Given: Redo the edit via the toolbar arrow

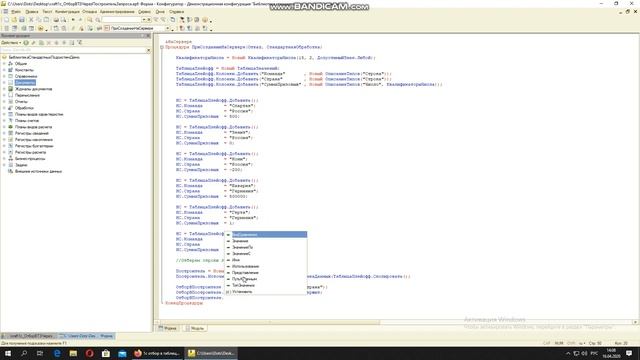Looking at the screenshot, I should coord(80,20).
